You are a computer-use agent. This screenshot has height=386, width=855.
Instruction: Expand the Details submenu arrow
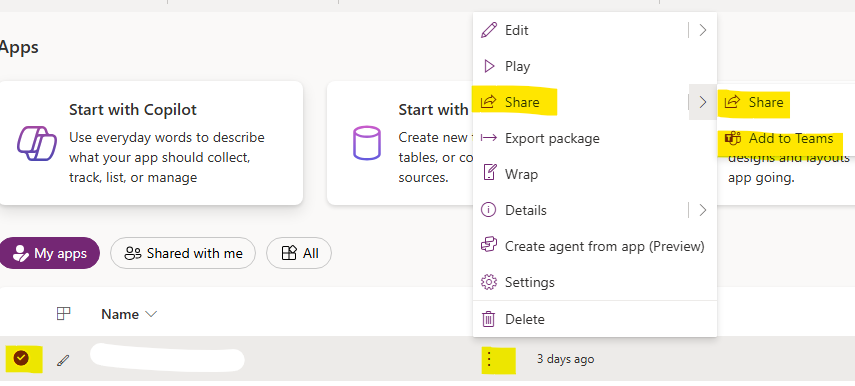pos(703,210)
